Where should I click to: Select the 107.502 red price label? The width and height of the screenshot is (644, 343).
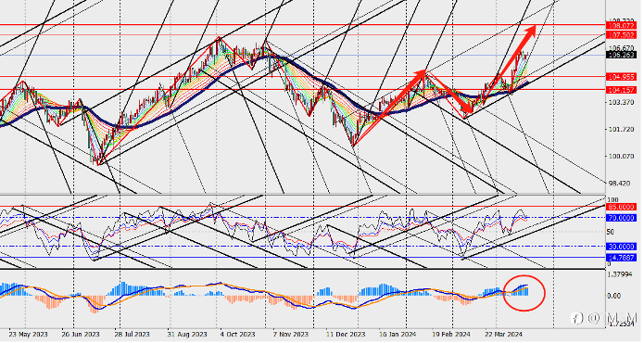tap(621, 35)
